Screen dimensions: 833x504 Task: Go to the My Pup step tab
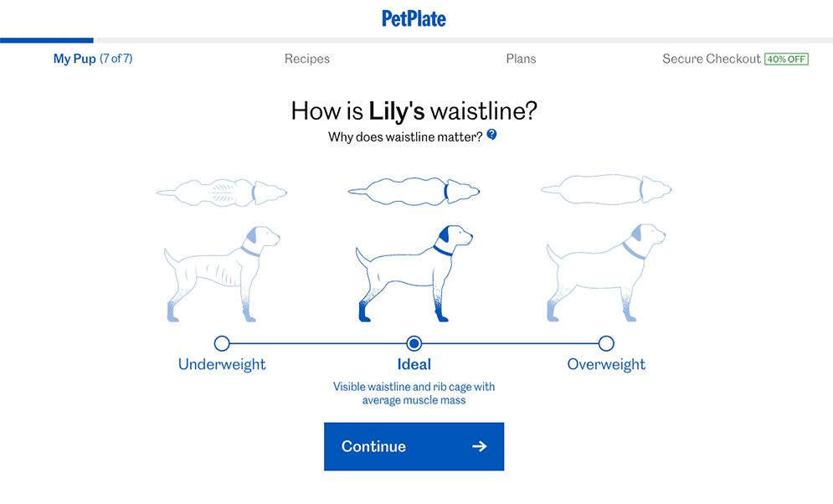(x=92, y=59)
